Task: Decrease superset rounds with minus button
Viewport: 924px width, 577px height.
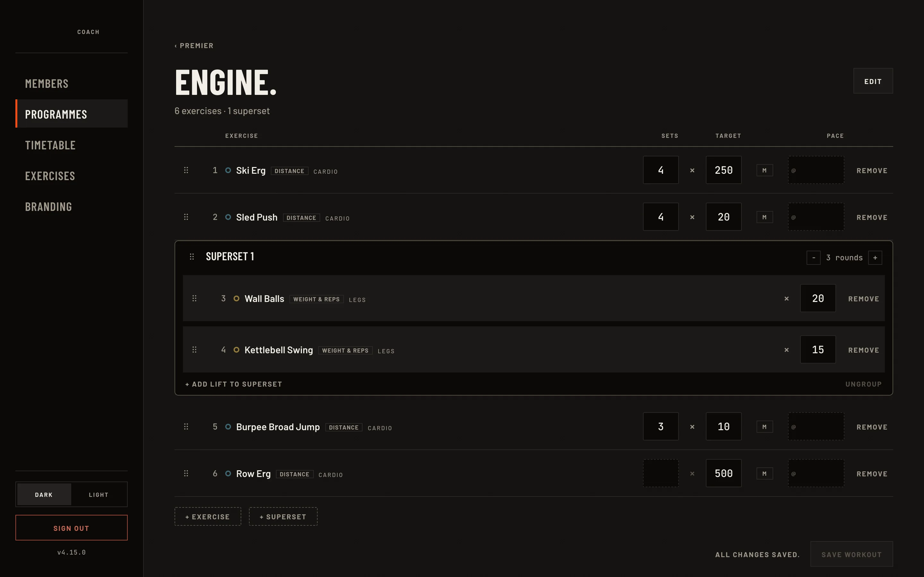Action: [x=813, y=258]
